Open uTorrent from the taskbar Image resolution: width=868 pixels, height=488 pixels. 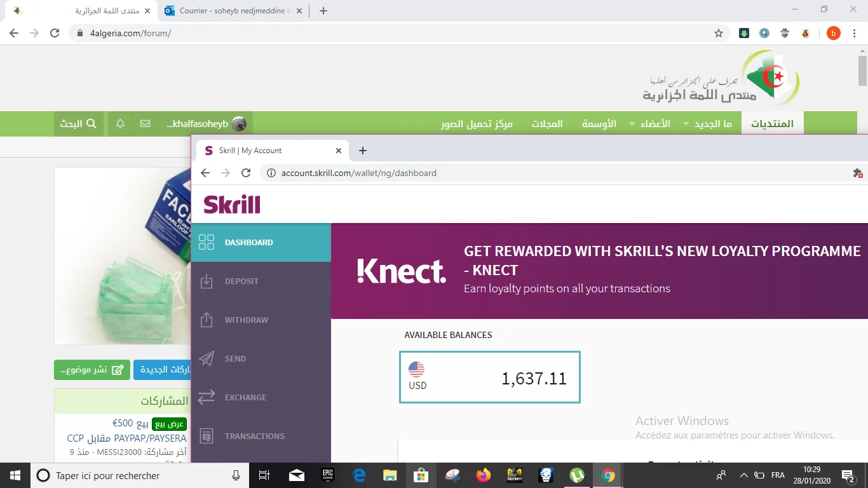coord(577,475)
